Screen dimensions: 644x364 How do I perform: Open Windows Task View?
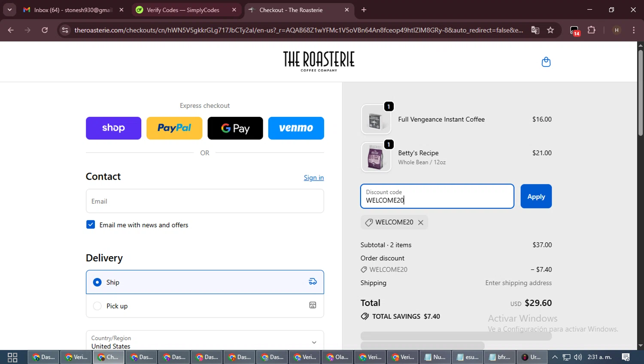[12, 357]
